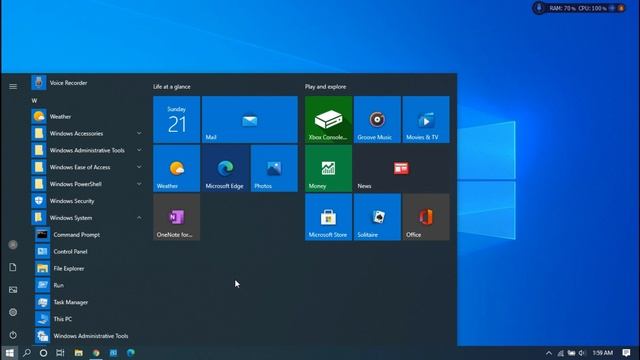Open the Office tile
The height and width of the screenshot is (360, 640).
tap(426, 217)
